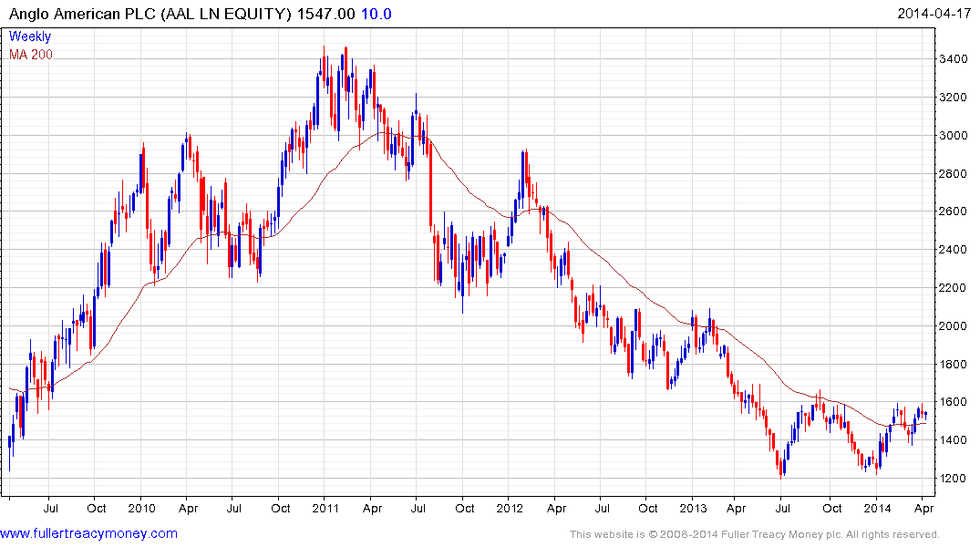This screenshot has width=980, height=547.
Task: Click the 1400 price axis label
Action: coord(954,440)
